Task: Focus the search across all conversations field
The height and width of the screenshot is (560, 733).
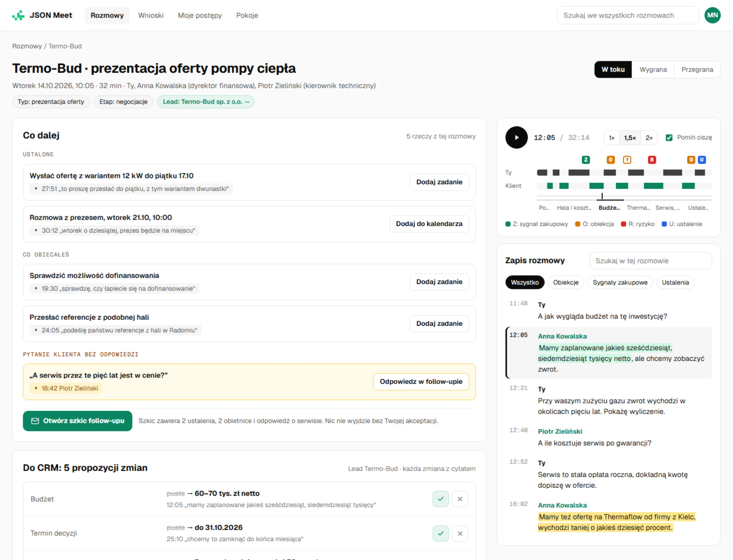Action: [x=628, y=15]
